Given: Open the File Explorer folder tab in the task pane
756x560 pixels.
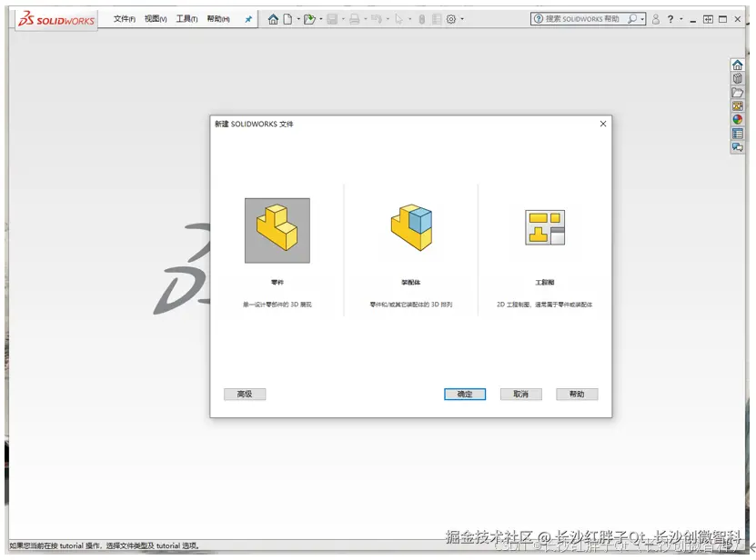Looking at the screenshot, I should click(x=737, y=92).
